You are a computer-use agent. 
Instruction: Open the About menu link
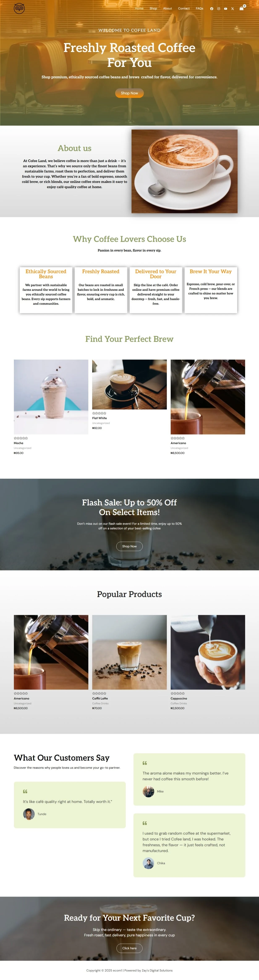click(167, 8)
